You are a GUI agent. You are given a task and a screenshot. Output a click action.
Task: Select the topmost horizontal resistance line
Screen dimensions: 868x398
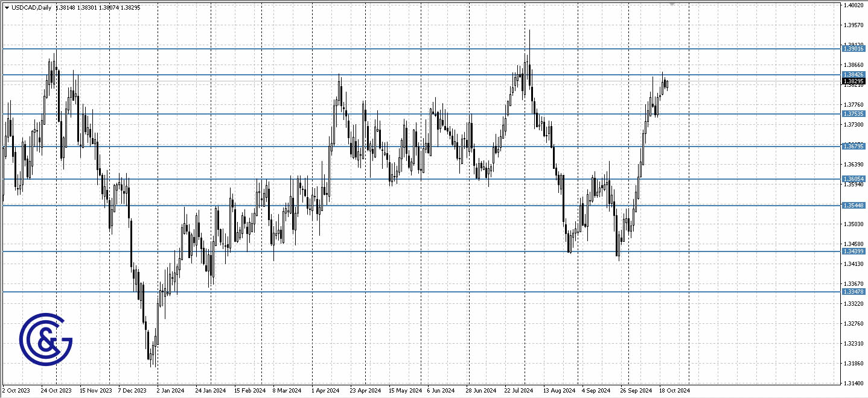[423, 49]
